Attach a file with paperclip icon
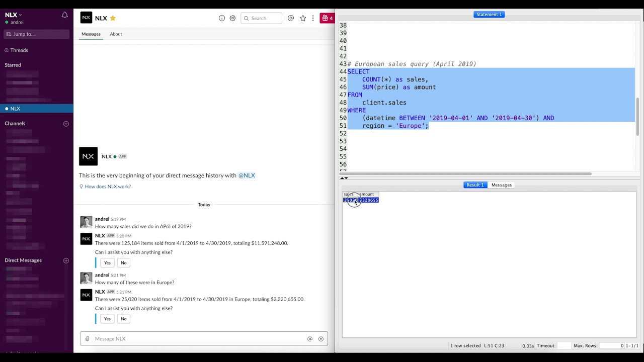644x362 pixels. tap(88, 339)
